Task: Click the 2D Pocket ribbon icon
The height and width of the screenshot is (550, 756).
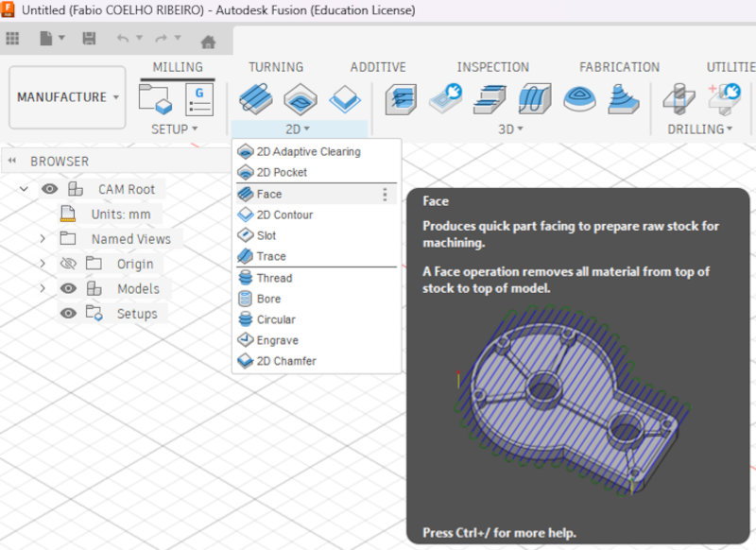Action: 301,99
